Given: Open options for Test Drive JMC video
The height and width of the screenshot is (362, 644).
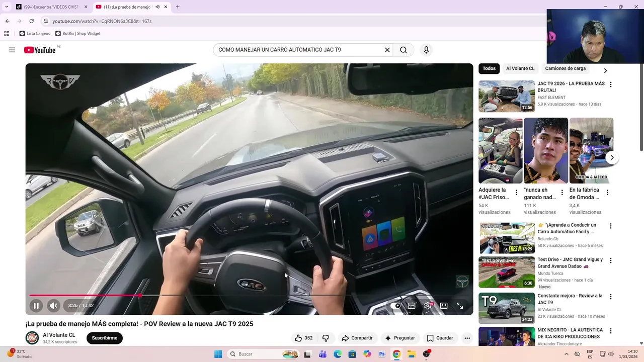Looking at the screenshot, I should (x=611, y=260).
